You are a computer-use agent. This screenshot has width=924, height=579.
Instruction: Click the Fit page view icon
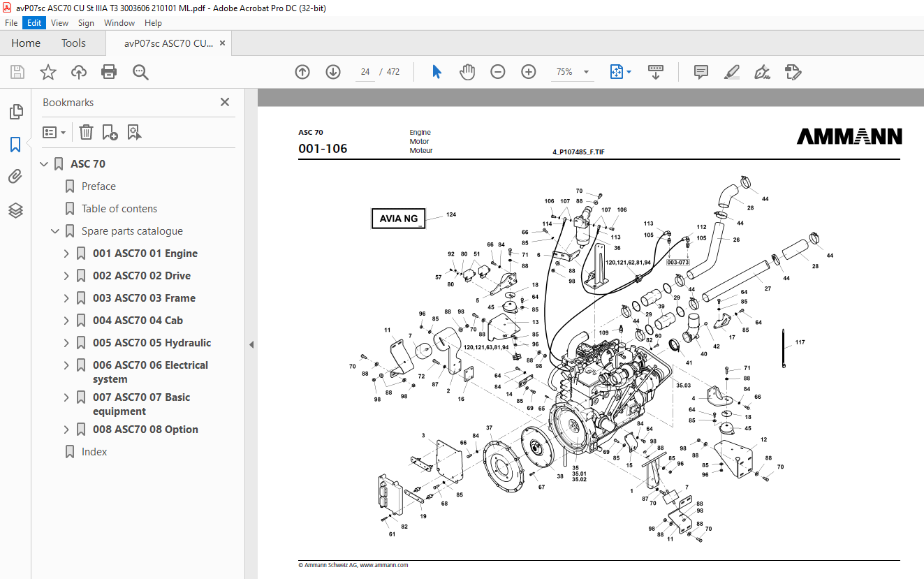tap(616, 72)
